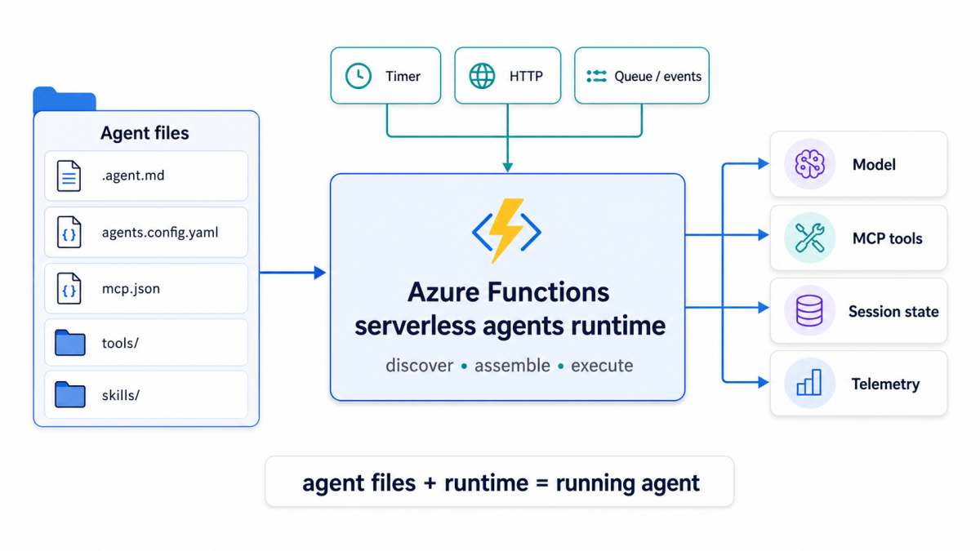The image size is (980, 551).
Task: Click the mcp.json file name
Action: pyautogui.click(x=131, y=288)
